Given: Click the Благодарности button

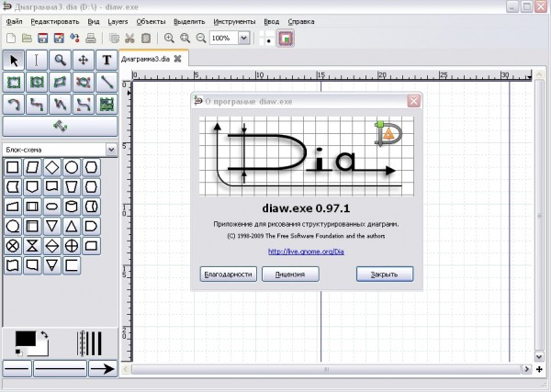Looking at the screenshot, I should 229,274.
